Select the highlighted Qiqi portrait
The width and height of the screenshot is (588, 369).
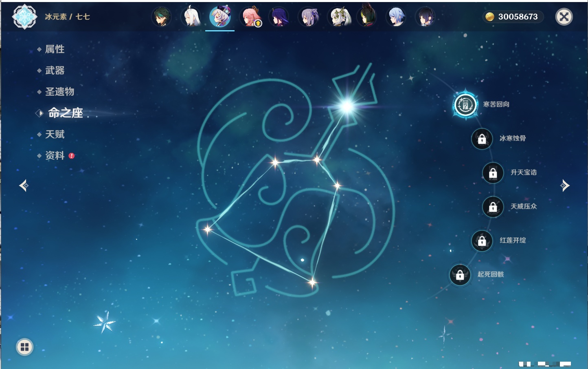tap(220, 16)
